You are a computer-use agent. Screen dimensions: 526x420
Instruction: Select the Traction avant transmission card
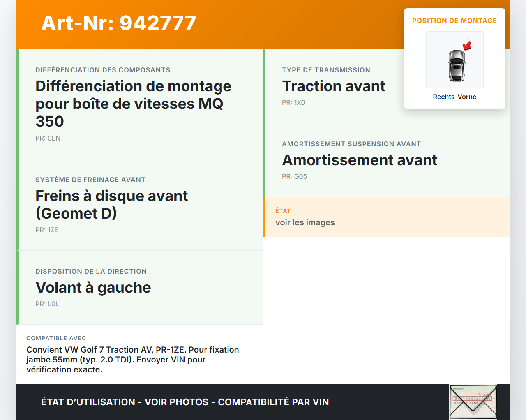334,86
